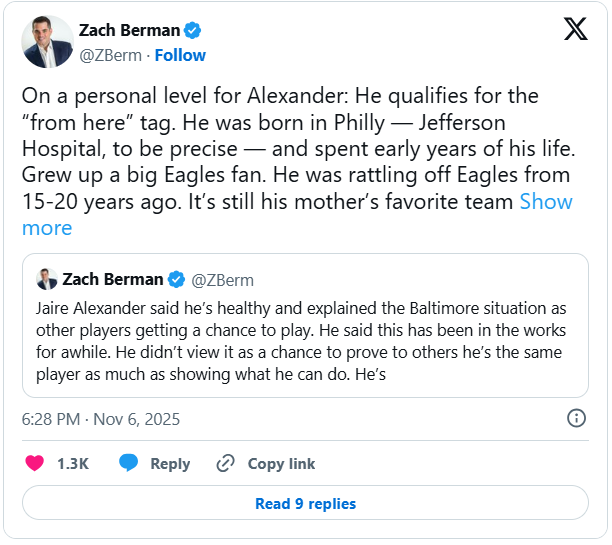Click the 1.3K likes count
This screenshot has height=545, width=612.
pos(73,463)
